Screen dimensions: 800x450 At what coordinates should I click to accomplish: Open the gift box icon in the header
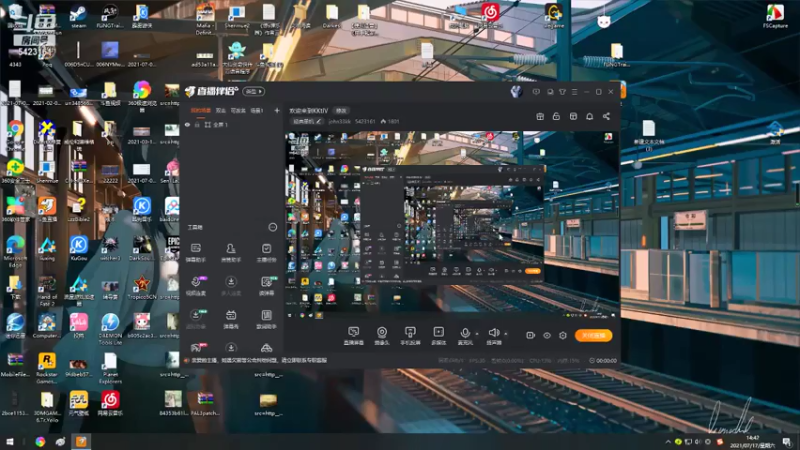[540, 116]
